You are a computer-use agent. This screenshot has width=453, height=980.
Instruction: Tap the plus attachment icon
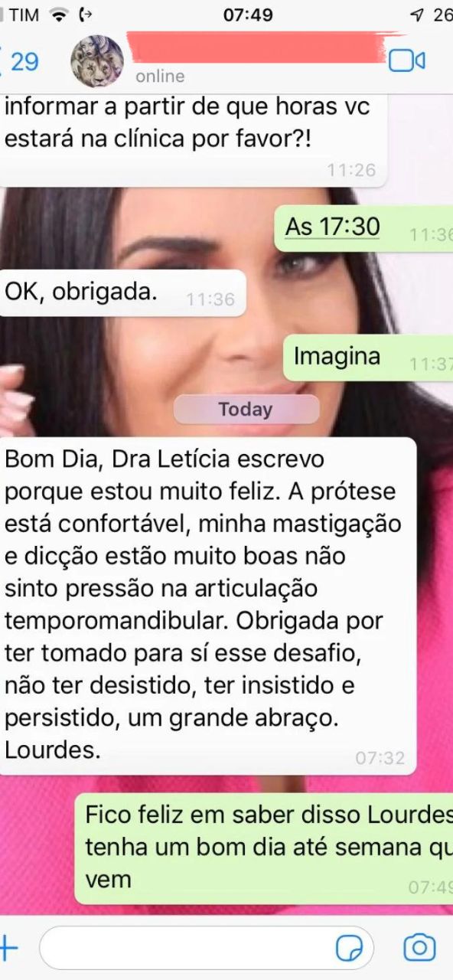pyautogui.click(x=8, y=947)
